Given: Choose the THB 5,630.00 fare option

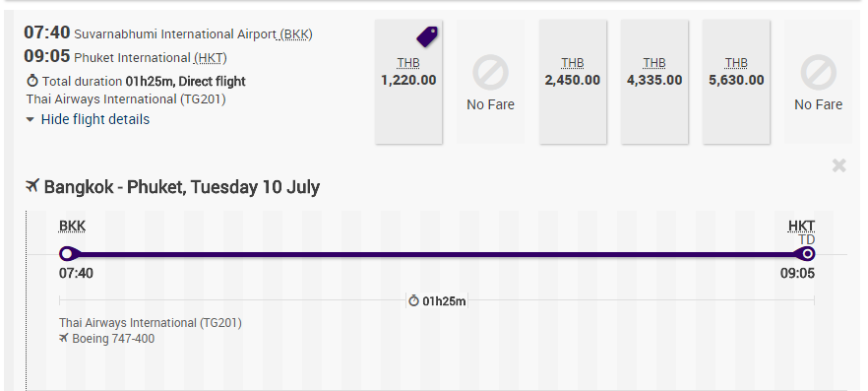Looking at the screenshot, I should click(x=736, y=82).
